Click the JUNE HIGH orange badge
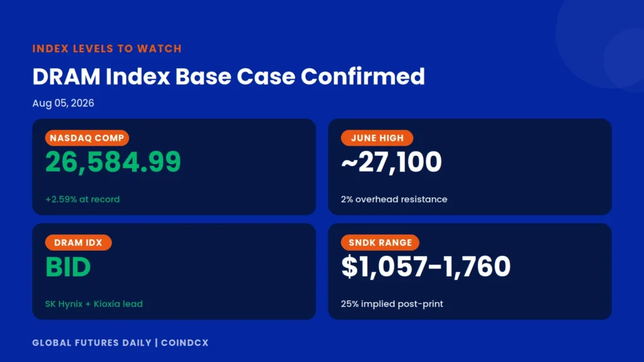The image size is (644, 362). coord(377,138)
